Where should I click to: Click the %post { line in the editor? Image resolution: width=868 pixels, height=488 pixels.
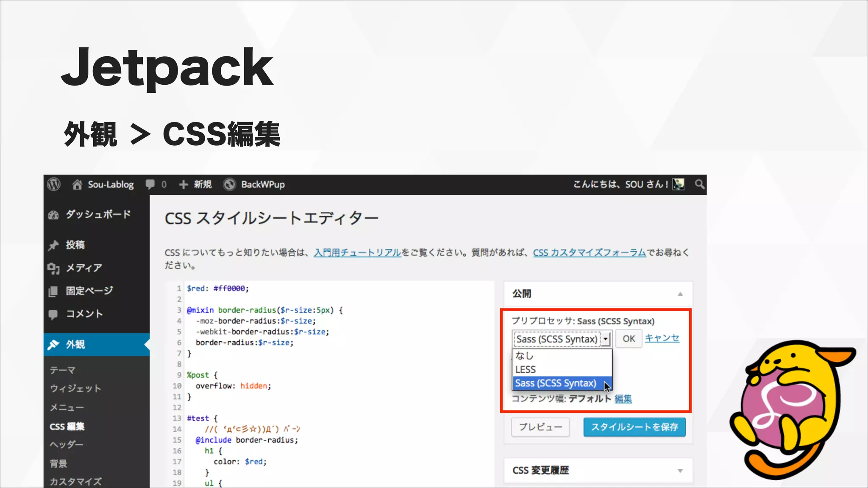[x=202, y=375]
